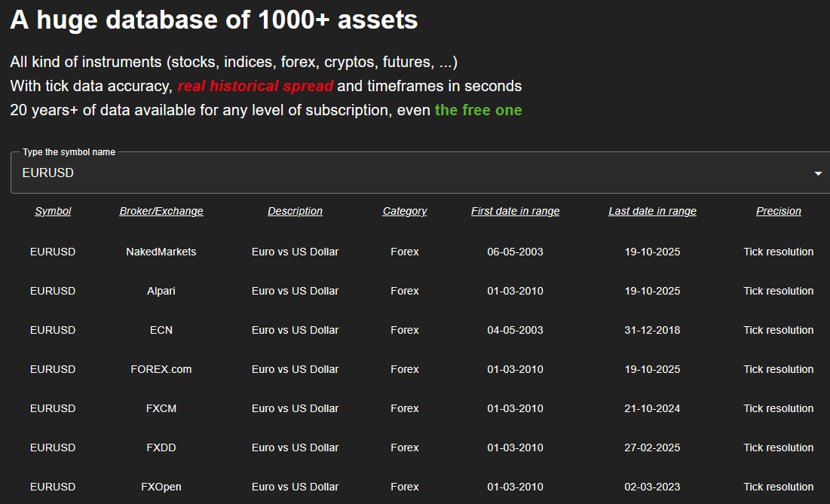Select the FXCM broker row

[x=161, y=408]
